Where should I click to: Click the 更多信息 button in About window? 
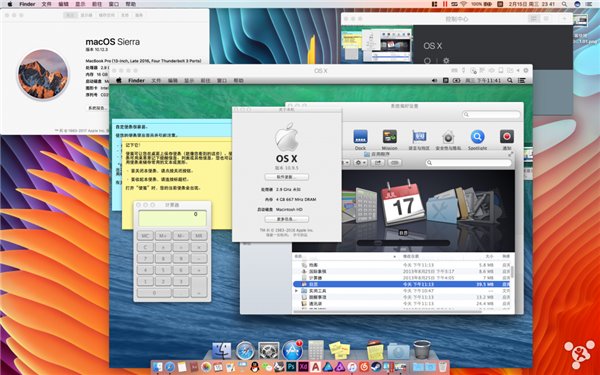coord(287,219)
